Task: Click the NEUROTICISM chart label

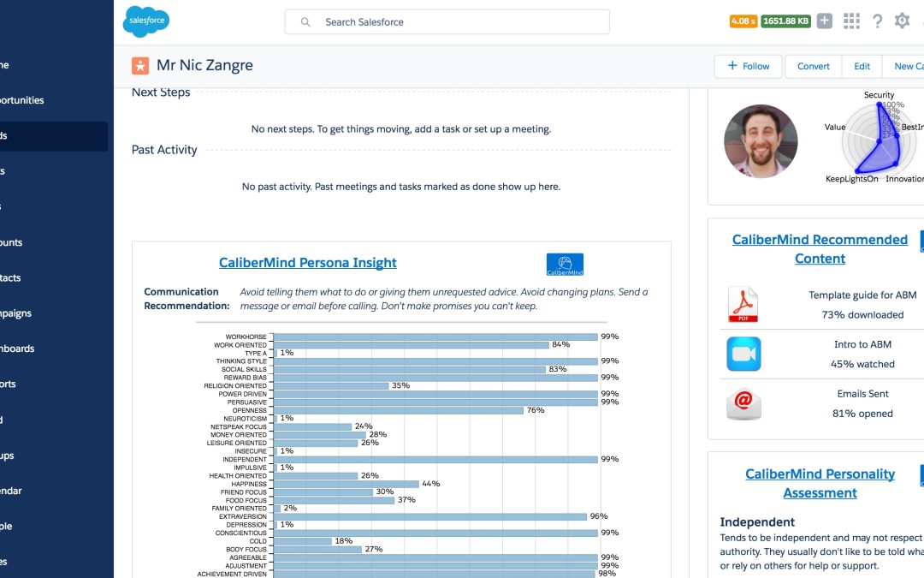Action: pyautogui.click(x=246, y=419)
